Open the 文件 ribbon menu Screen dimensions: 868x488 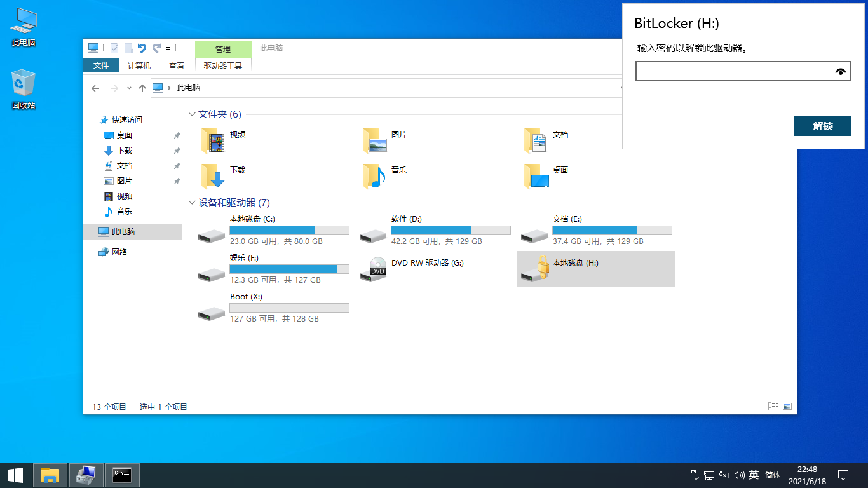click(101, 65)
